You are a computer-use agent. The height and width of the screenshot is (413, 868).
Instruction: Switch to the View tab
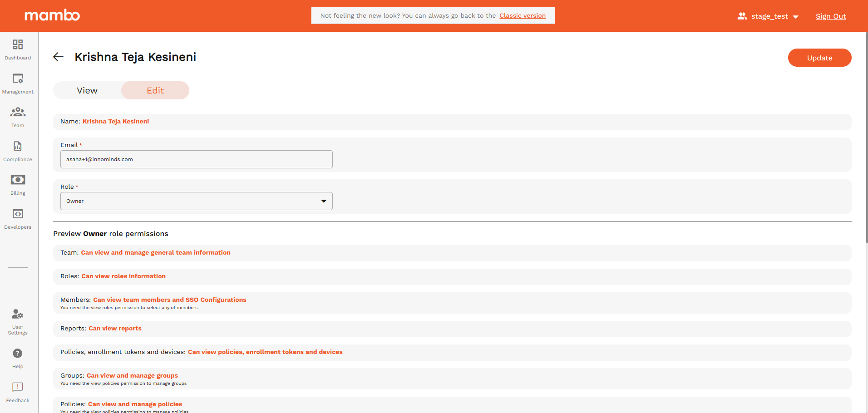click(x=87, y=90)
